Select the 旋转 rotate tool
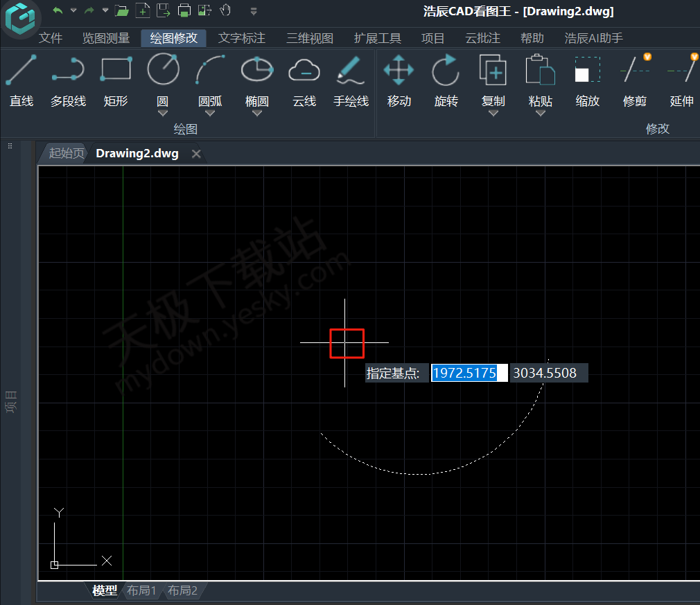 (446, 80)
